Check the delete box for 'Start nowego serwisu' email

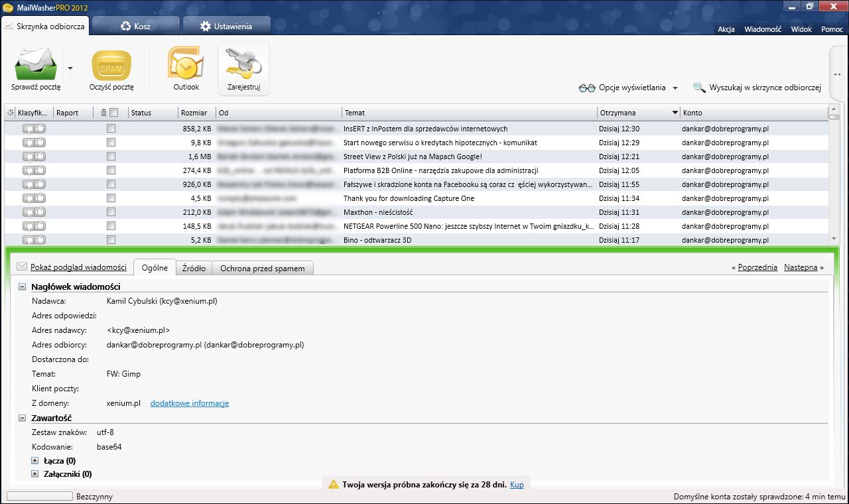(x=111, y=143)
